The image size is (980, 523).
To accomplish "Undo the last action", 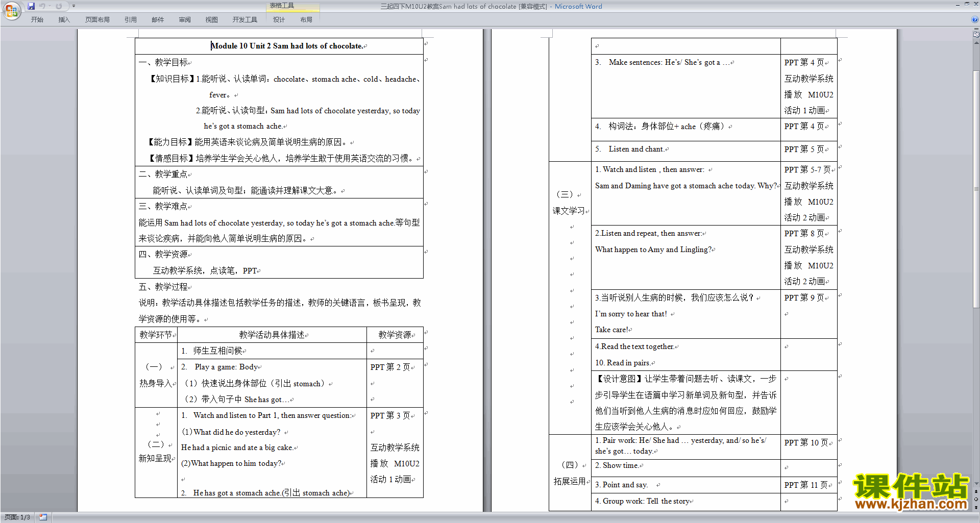I will (42, 6).
